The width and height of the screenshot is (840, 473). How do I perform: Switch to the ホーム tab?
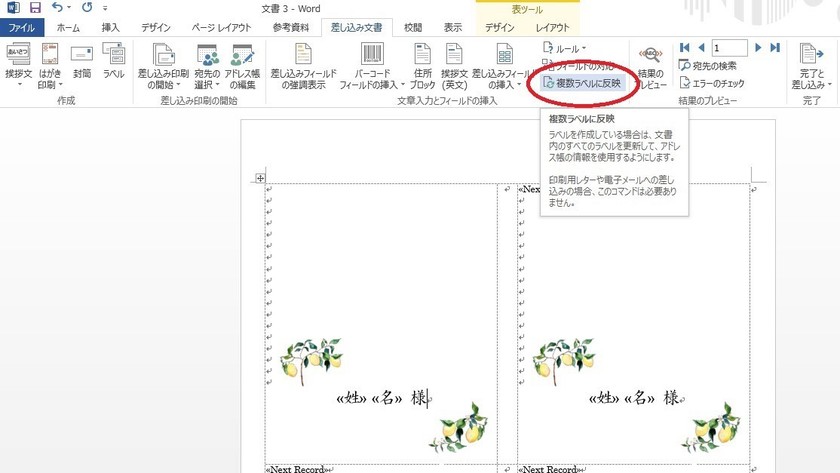68,27
